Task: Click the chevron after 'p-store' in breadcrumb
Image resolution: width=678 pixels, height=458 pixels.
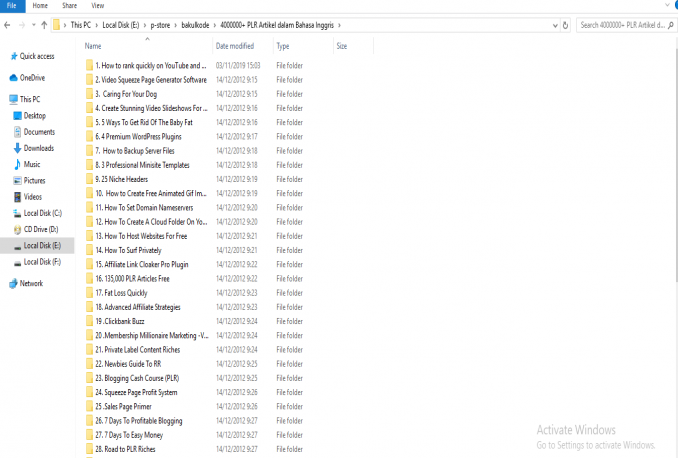Action: (x=173, y=24)
